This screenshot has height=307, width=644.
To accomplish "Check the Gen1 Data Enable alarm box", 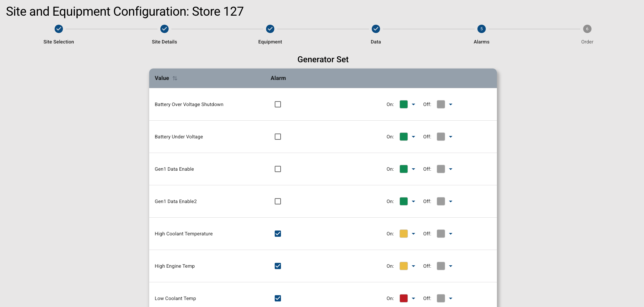I will pyautogui.click(x=278, y=169).
